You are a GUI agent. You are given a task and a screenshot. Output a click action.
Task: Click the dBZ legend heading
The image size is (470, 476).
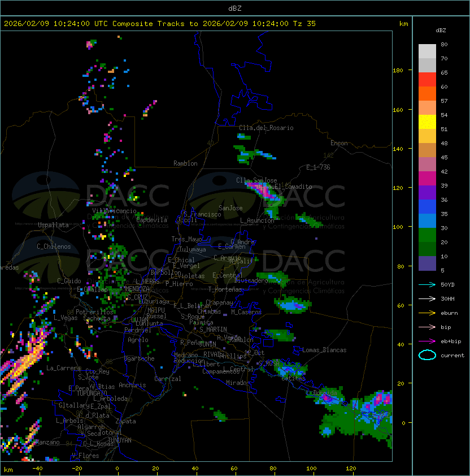[441, 31]
